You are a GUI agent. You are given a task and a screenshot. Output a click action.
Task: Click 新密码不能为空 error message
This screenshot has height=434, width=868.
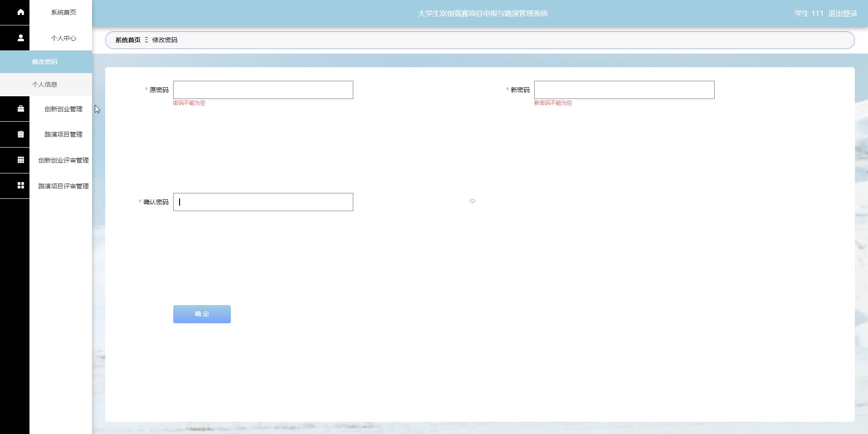click(553, 103)
